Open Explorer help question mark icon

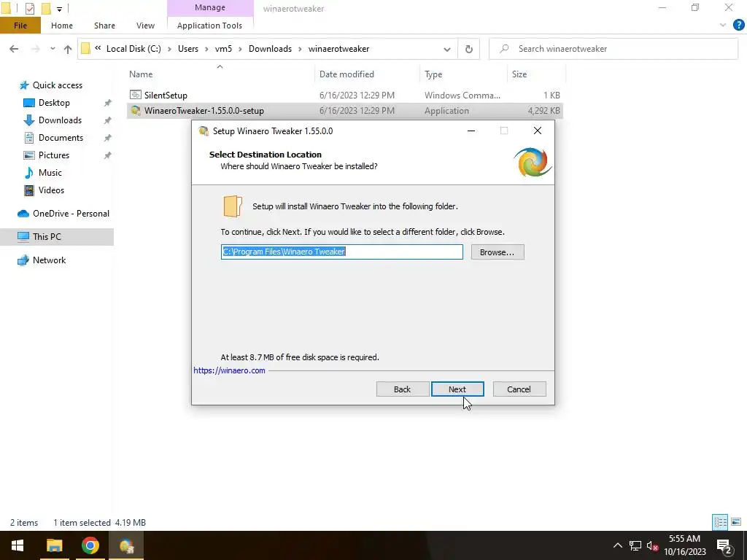click(x=738, y=25)
